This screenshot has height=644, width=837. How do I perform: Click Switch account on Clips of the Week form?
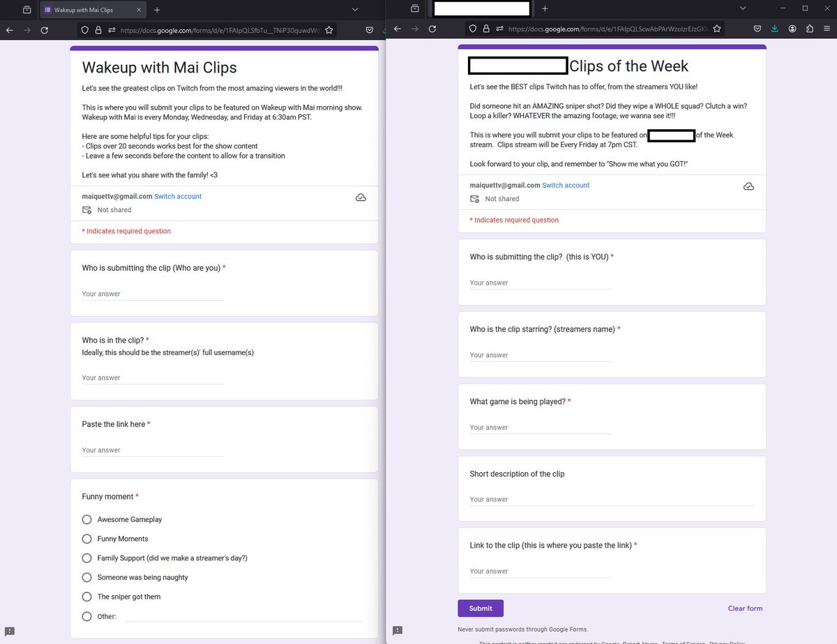click(x=566, y=185)
